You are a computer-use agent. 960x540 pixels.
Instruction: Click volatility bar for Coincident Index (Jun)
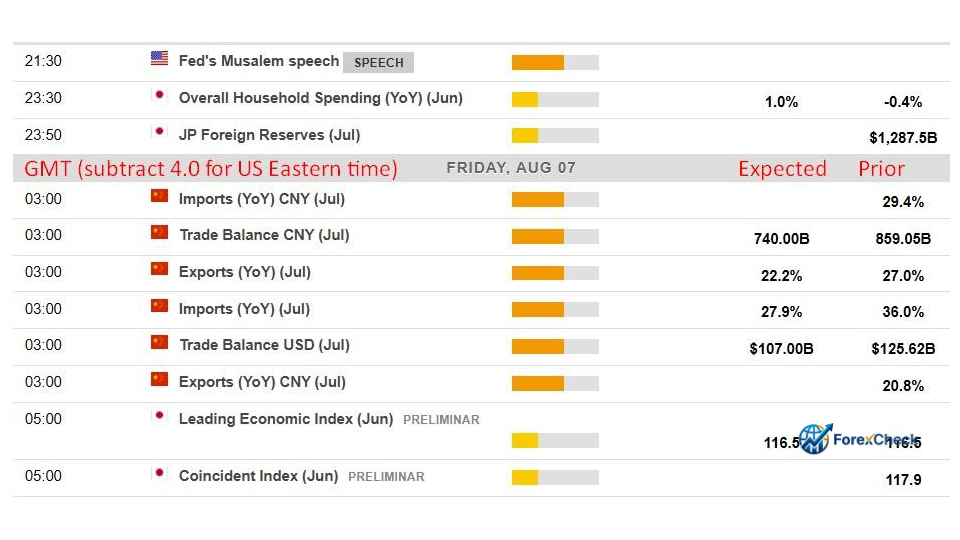555,478
